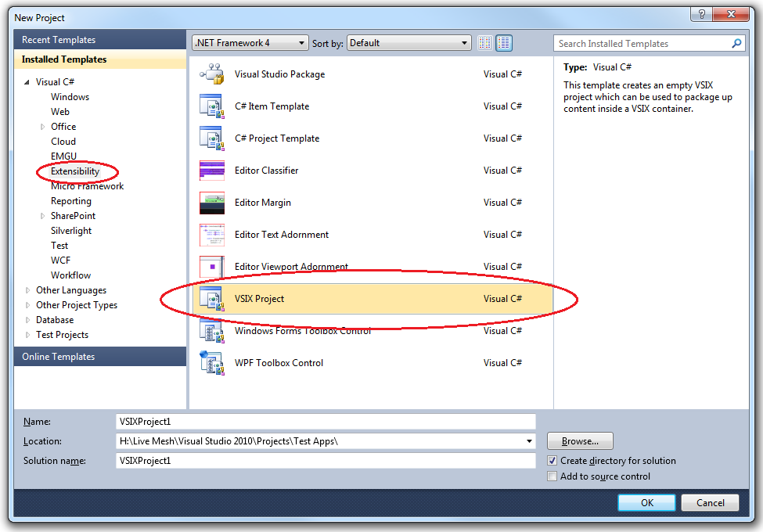The height and width of the screenshot is (532, 763).
Task: Open the Online Templates section
Action: 100,357
